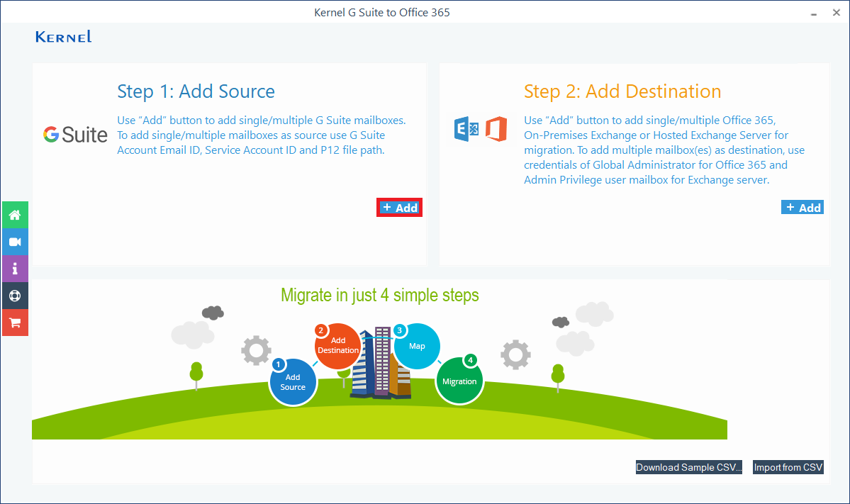The image size is (850, 504).
Task: Click Add button under Step 2 Add Destination
Action: click(x=803, y=208)
